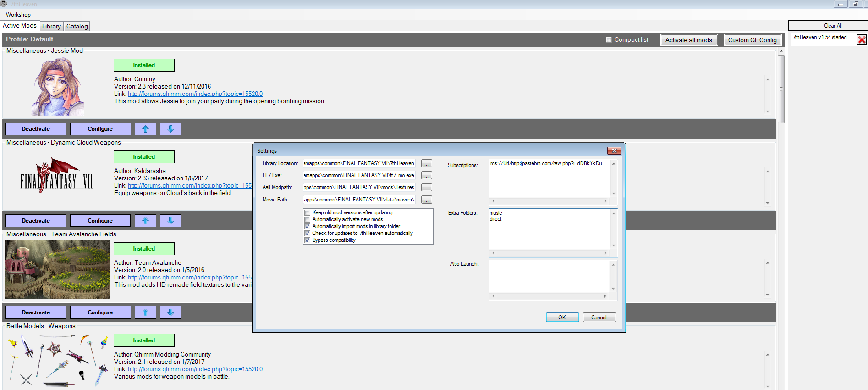Browse for Aali Modpath folder
Viewport: 868px width, 390px height.
[x=426, y=188]
